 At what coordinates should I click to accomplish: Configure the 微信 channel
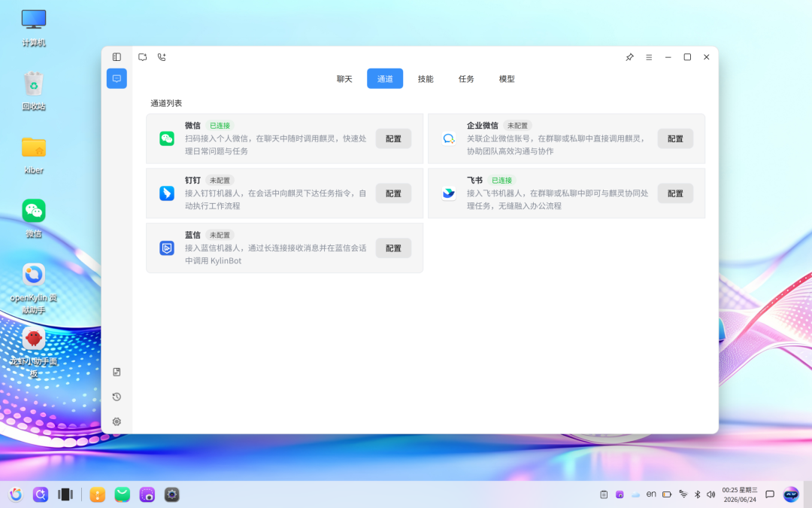[393, 138]
